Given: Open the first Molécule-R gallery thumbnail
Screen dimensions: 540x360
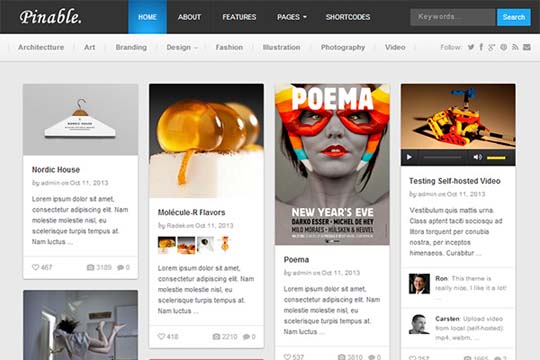Looking at the screenshot, I should [167, 245].
